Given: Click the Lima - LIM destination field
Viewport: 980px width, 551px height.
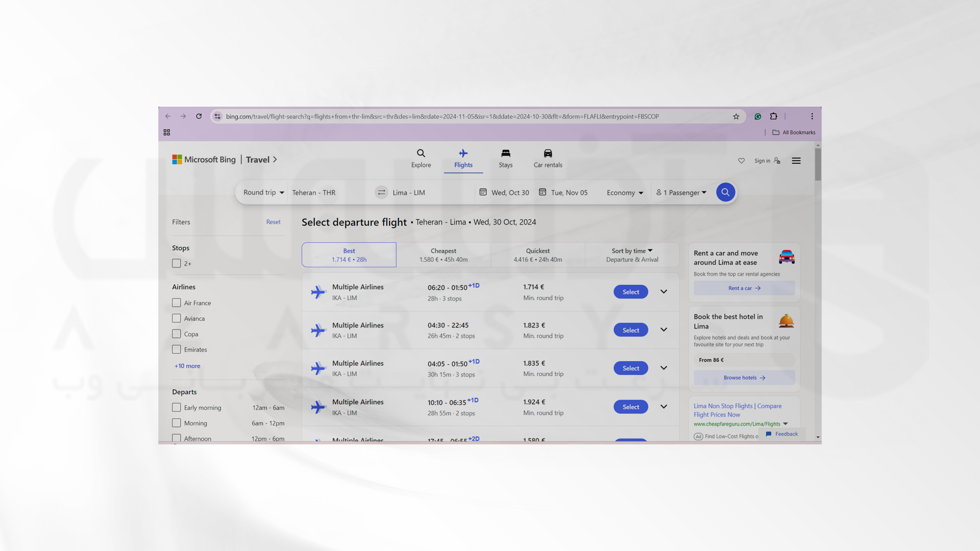Looking at the screenshot, I should coord(432,193).
